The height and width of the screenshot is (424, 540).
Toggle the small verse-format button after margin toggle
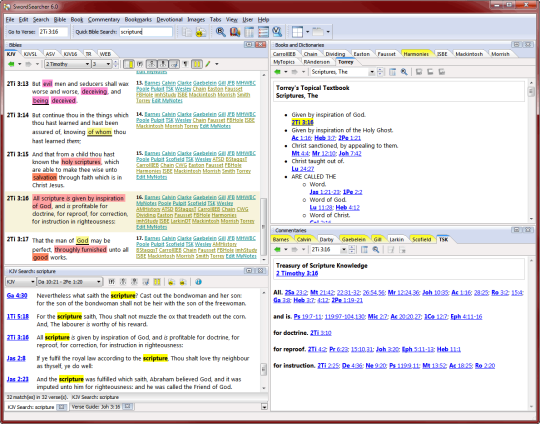pos(140,64)
